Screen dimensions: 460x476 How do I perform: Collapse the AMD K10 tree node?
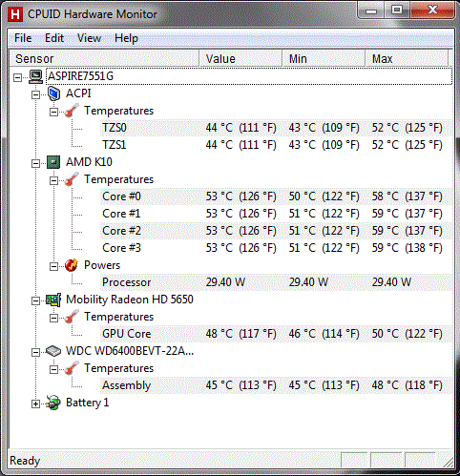[x=36, y=163]
